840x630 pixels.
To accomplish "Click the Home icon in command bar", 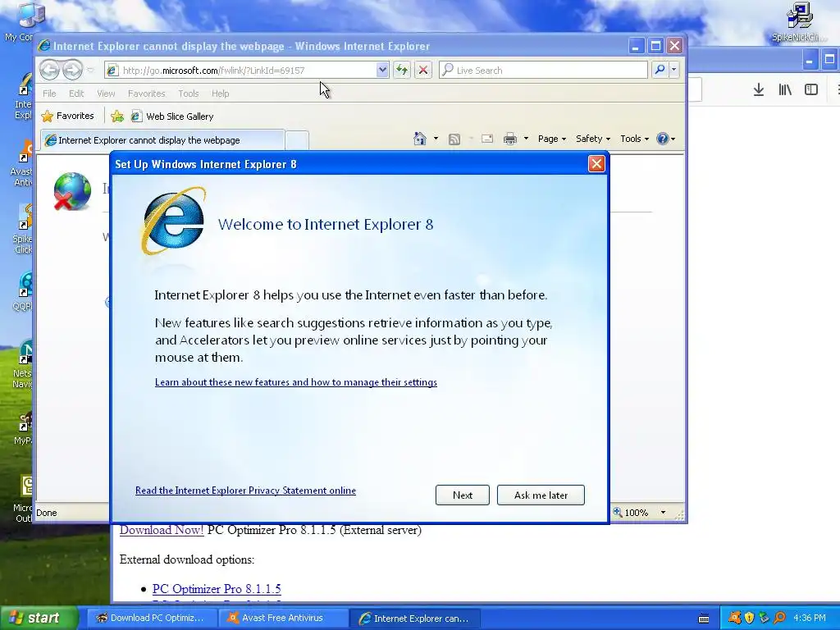I will [x=419, y=139].
